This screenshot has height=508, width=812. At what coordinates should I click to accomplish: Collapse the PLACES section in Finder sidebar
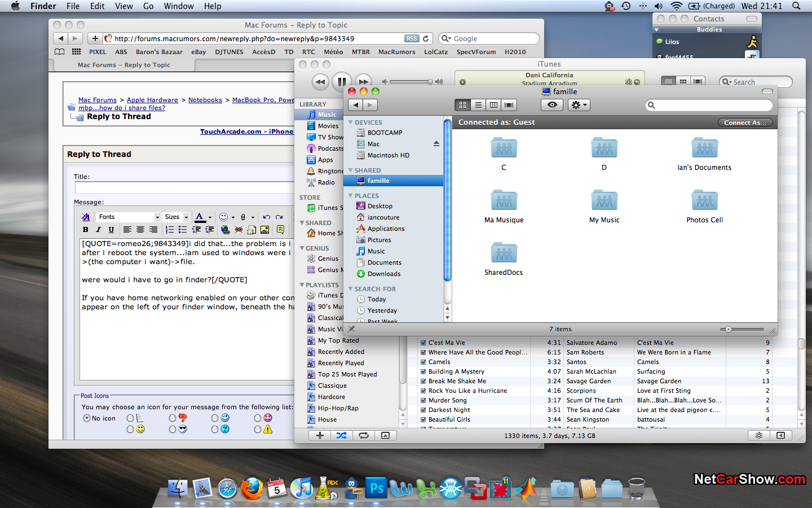click(351, 196)
